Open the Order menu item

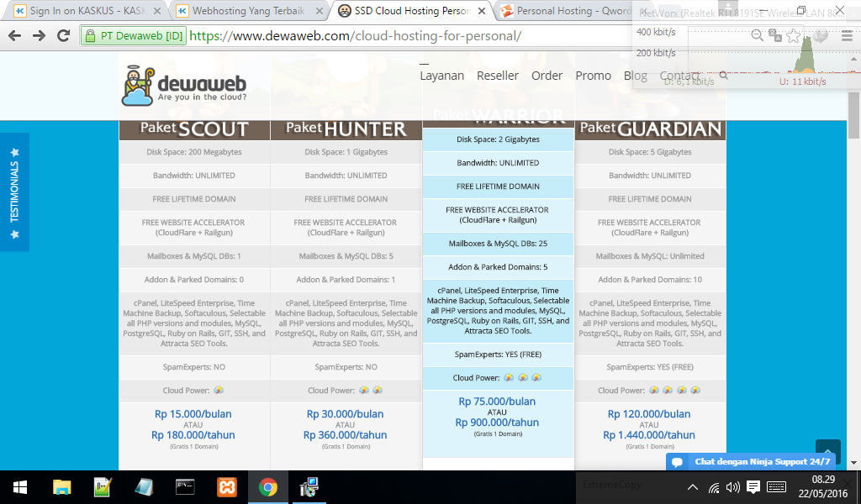[547, 76]
